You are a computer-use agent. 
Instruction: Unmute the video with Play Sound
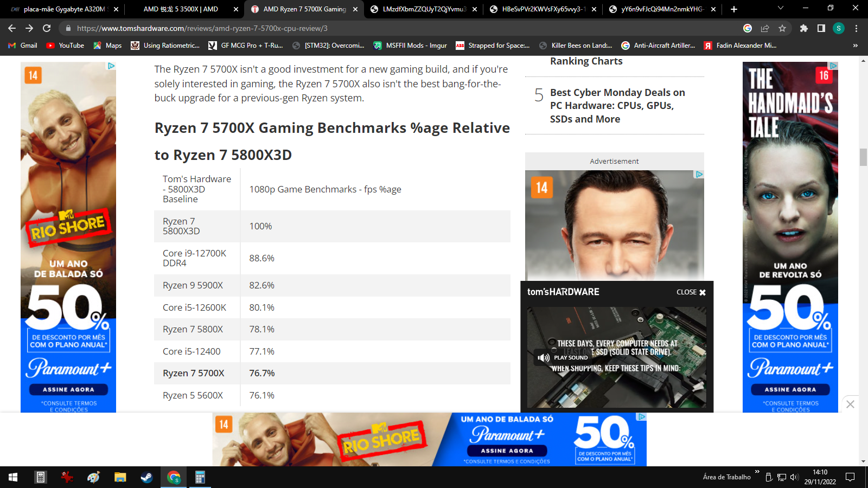[x=563, y=357]
